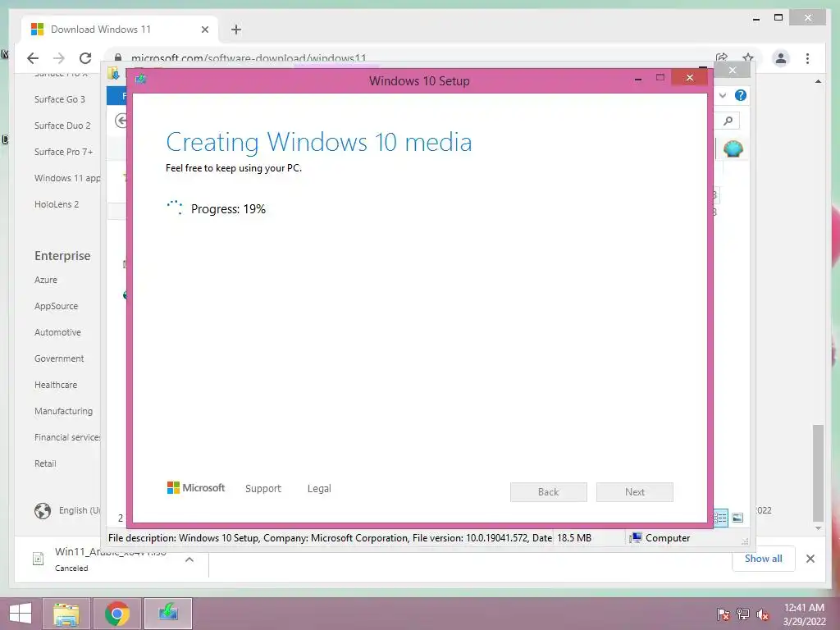Click Computer in the Explorer status bar
Screen dimensions: 840x630
pyautogui.click(x=660, y=538)
